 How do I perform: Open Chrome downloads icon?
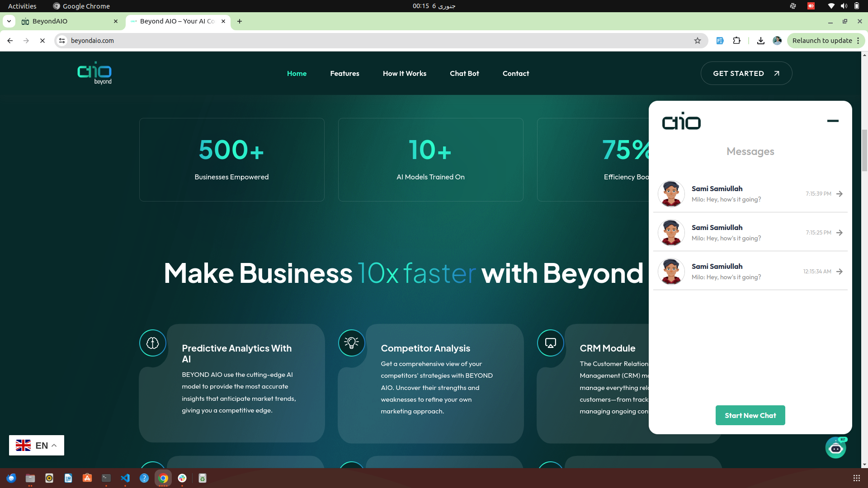761,41
